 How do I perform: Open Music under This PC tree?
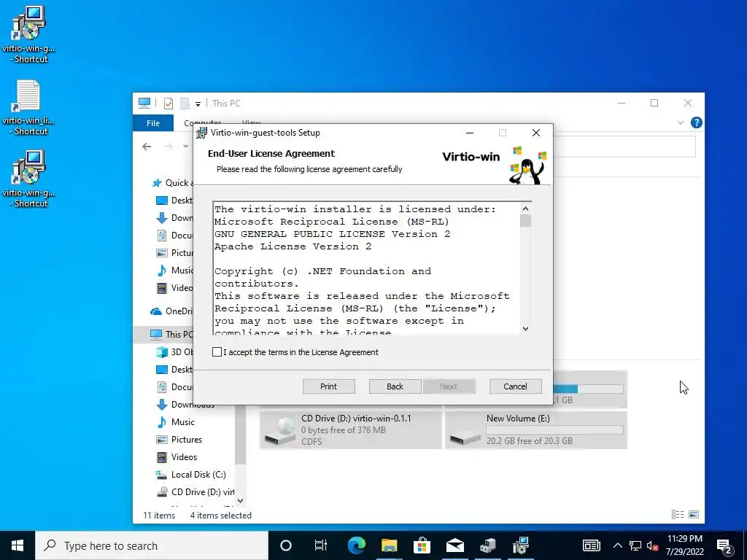point(175,422)
